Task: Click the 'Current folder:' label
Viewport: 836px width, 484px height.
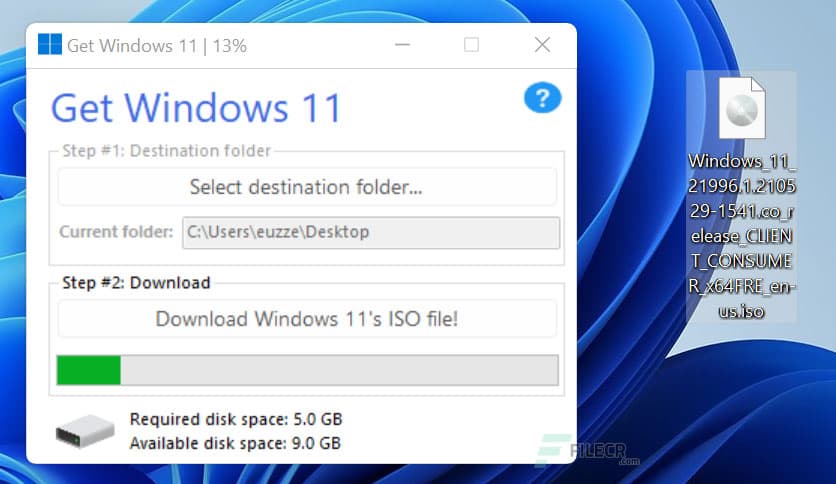Action: coord(116,232)
